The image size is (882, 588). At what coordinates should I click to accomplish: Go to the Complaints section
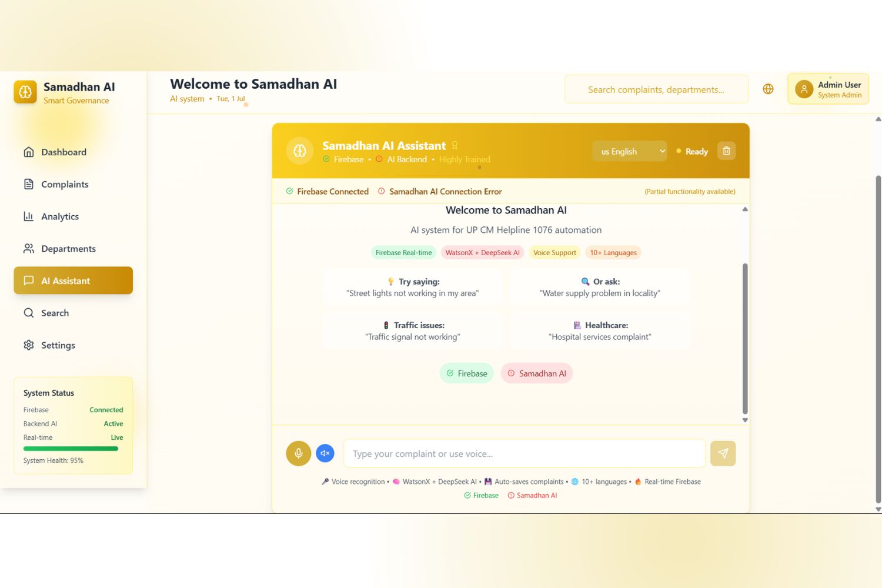click(73, 184)
